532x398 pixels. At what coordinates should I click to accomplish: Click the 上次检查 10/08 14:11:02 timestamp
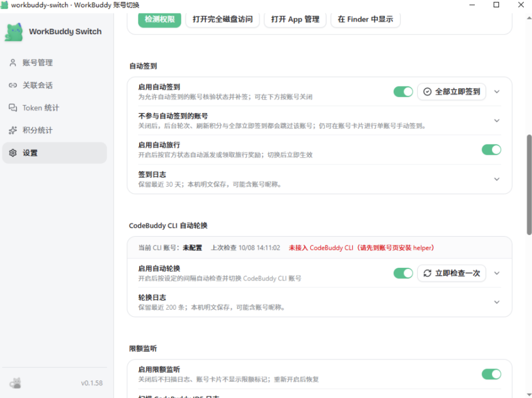(246, 248)
